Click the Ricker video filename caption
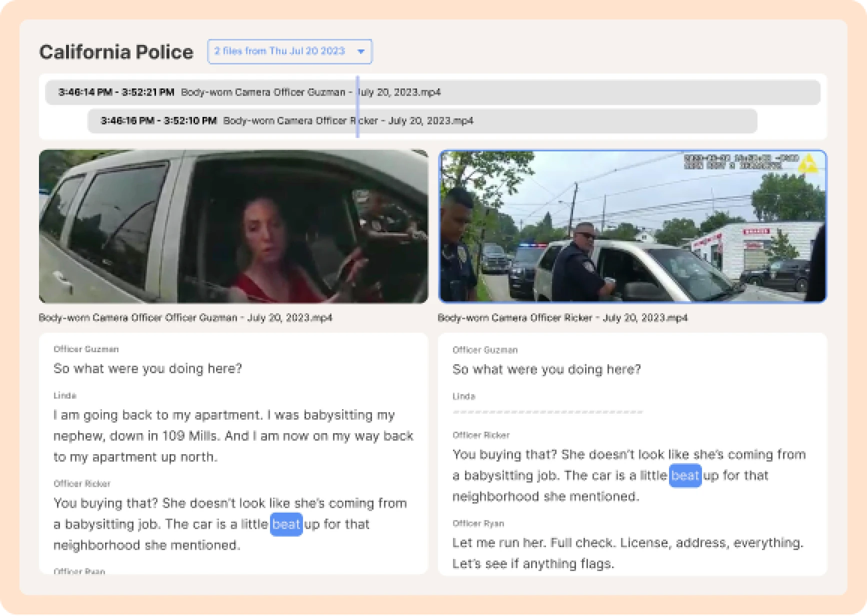This screenshot has width=867, height=616. coord(562,318)
